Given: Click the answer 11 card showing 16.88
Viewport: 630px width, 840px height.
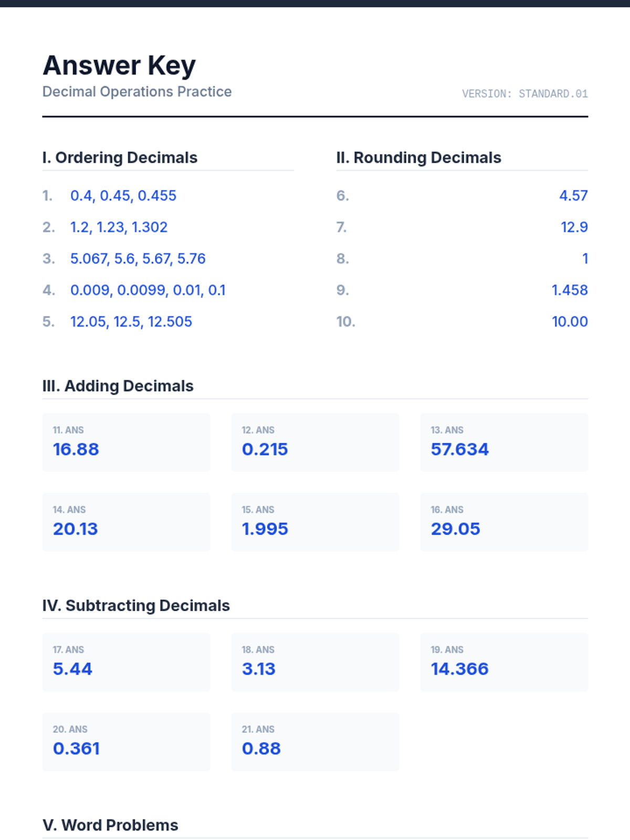Looking at the screenshot, I should 126,443.
